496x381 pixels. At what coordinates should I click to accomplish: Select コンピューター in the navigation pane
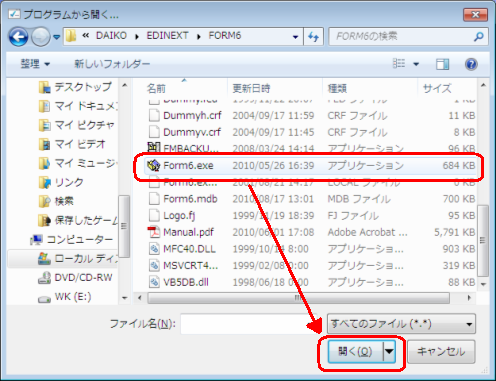(x=72, y=239)
